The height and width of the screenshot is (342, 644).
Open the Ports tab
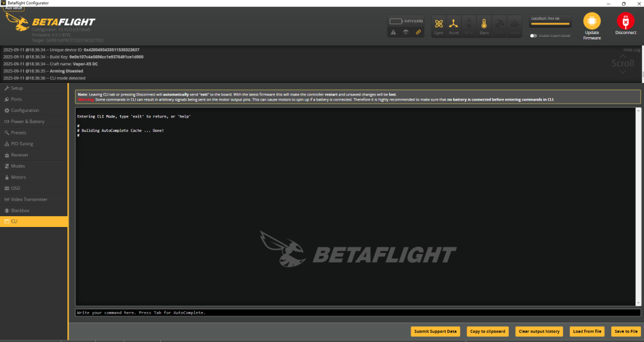pos(34,99)
